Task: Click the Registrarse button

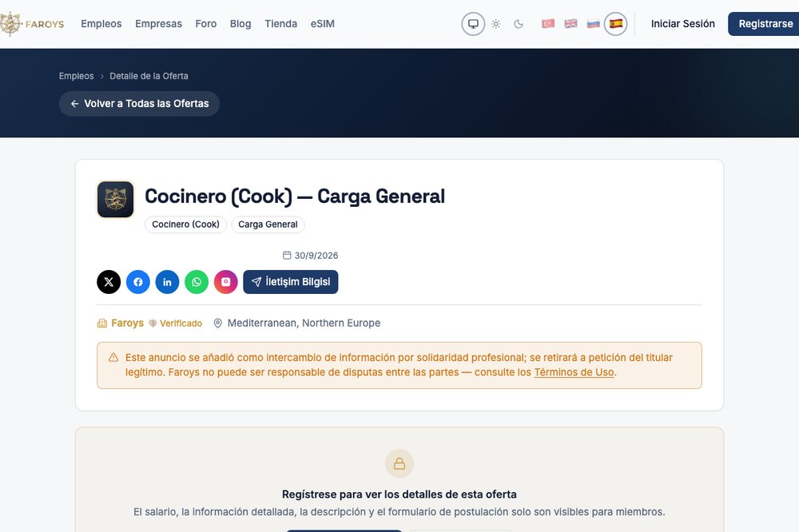Action: click(x=763, y=24)
